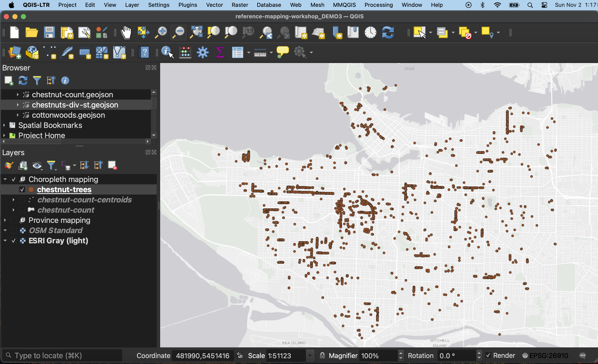Open the Statistical Summary sigma icon
598x364 pixels.
220,52
